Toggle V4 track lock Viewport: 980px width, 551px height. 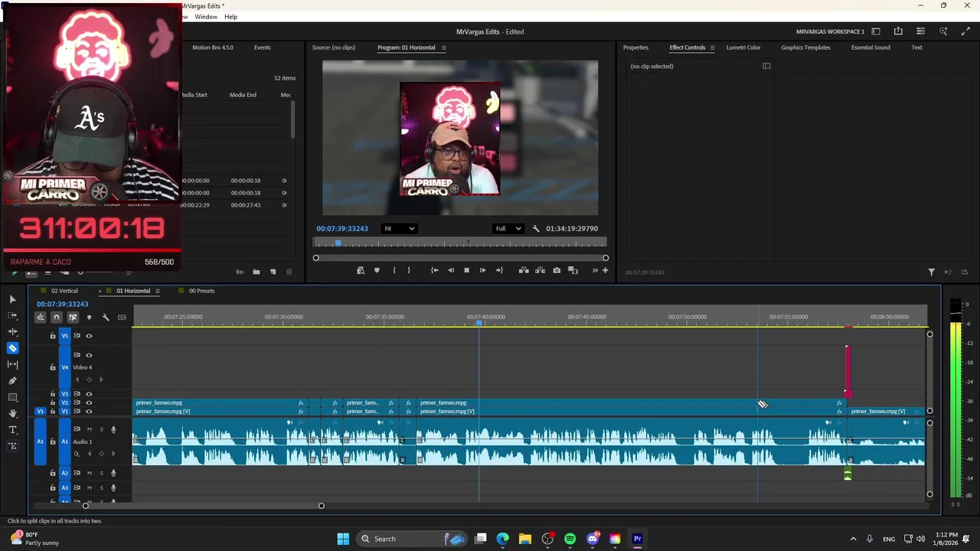tap(53, 367)
